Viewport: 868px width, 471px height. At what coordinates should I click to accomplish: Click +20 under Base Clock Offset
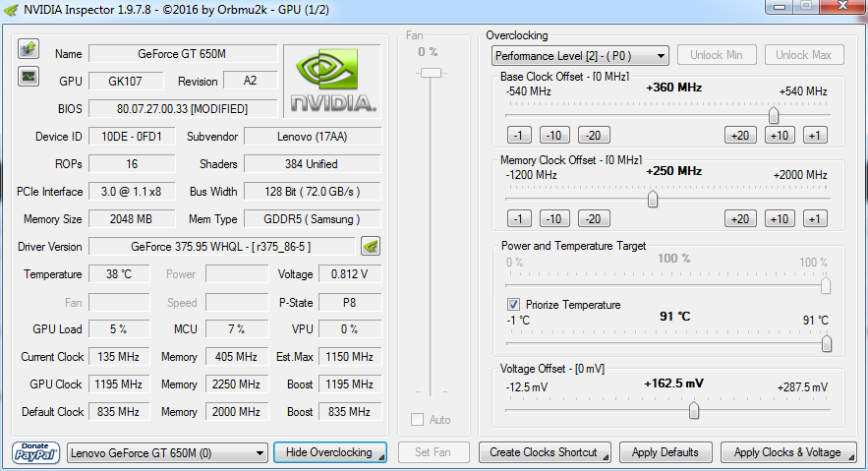(x=740, y=135)
